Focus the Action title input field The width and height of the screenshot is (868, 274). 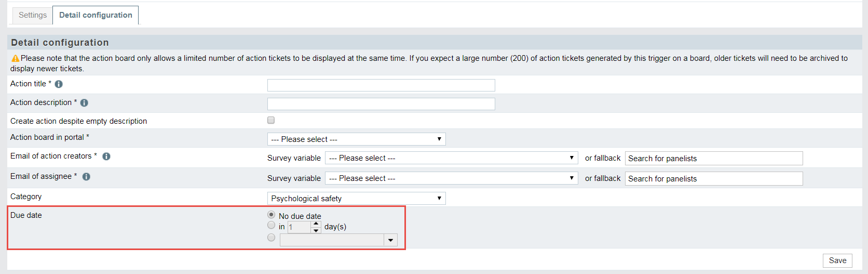[381, 85]
